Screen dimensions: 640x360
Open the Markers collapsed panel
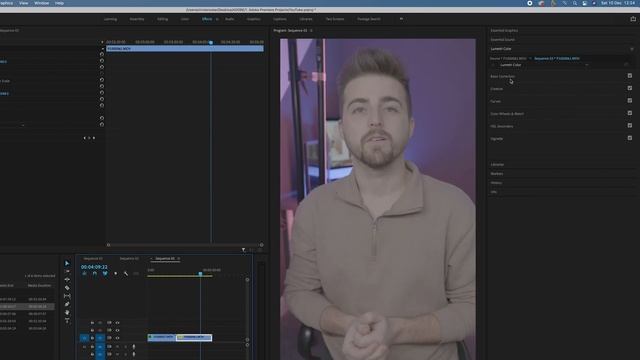(x=497, y=173)
